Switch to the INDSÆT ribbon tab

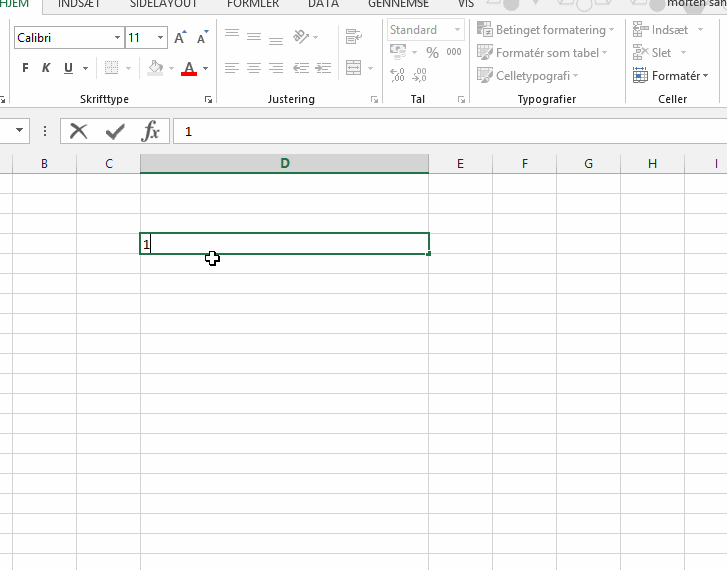pyautogui.click(x=79, y=4)
